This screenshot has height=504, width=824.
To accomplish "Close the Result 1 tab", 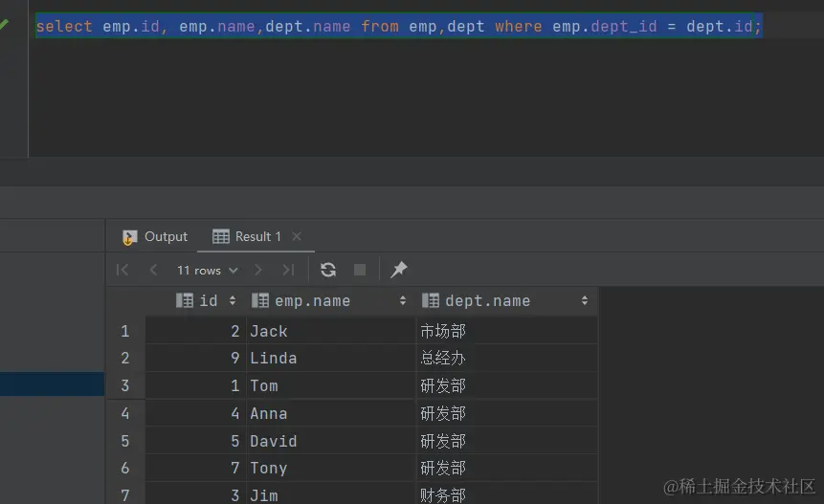I will click(297, 237).
